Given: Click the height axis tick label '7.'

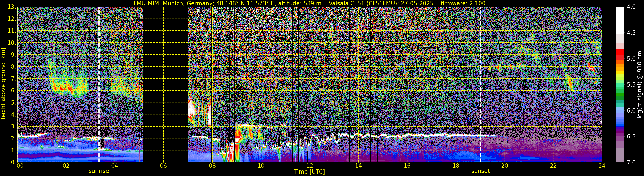Looking at the screenshot, I should point(13,79).
